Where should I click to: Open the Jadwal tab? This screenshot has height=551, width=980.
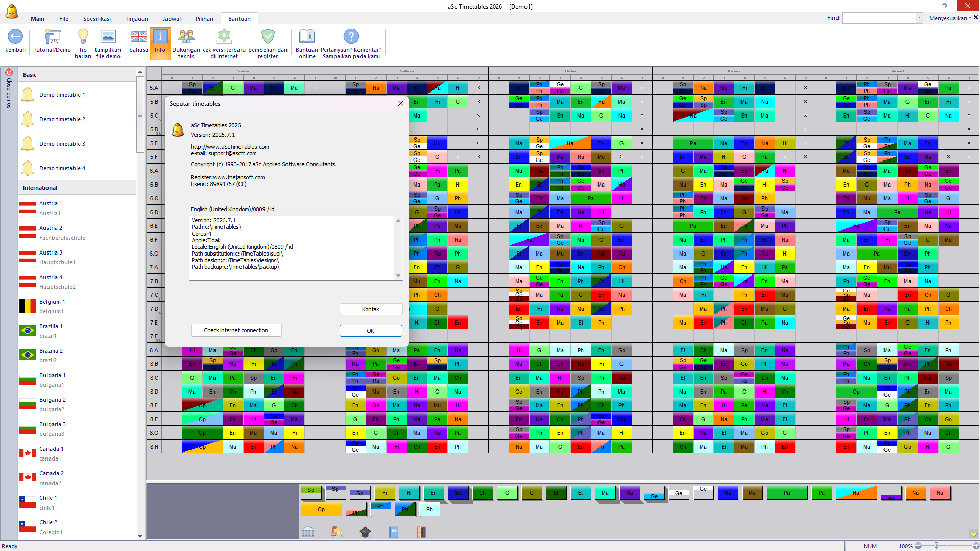(x=172, y=19)
